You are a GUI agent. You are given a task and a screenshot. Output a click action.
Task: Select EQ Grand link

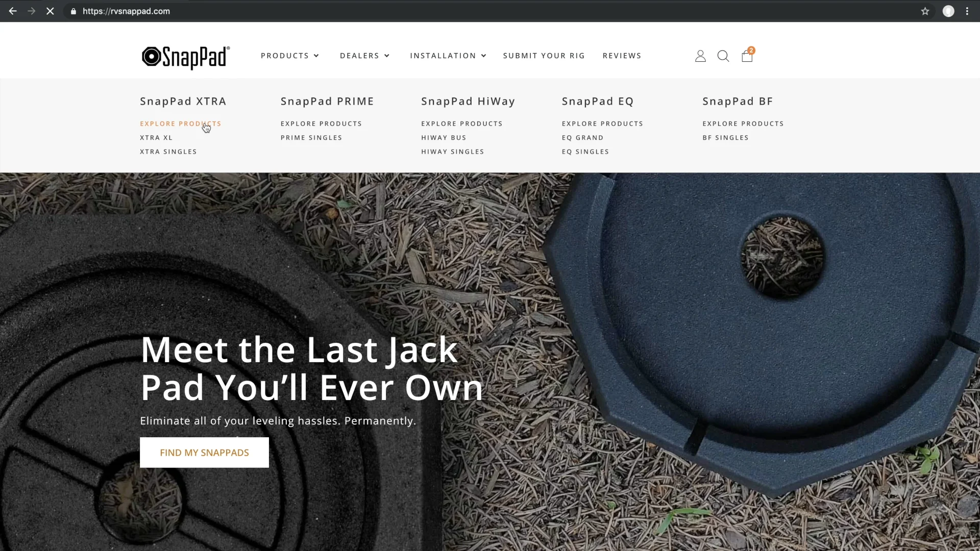pyautogui.click(x=582, y=138)
